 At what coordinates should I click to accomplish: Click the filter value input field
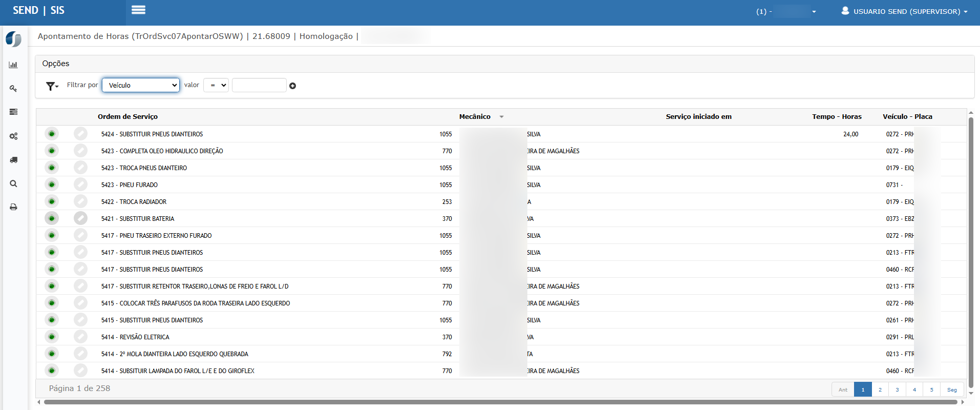click(259, 85)
